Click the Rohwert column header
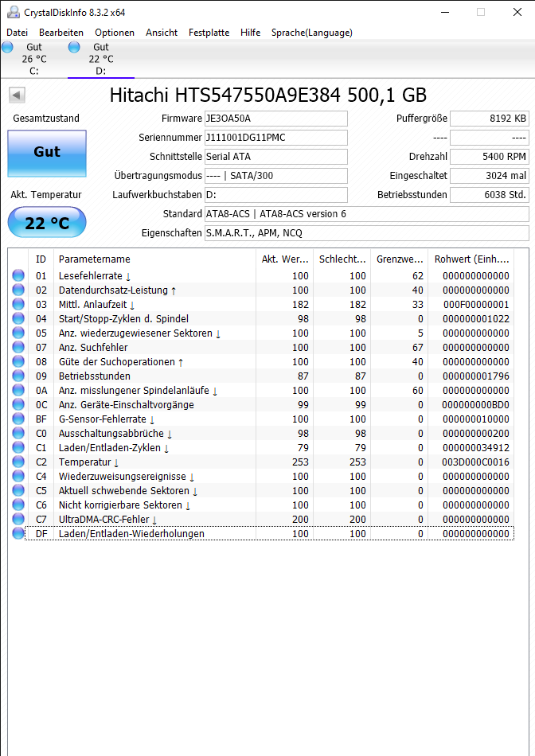The height and width of the screenshot is (756, 535). 471,259
